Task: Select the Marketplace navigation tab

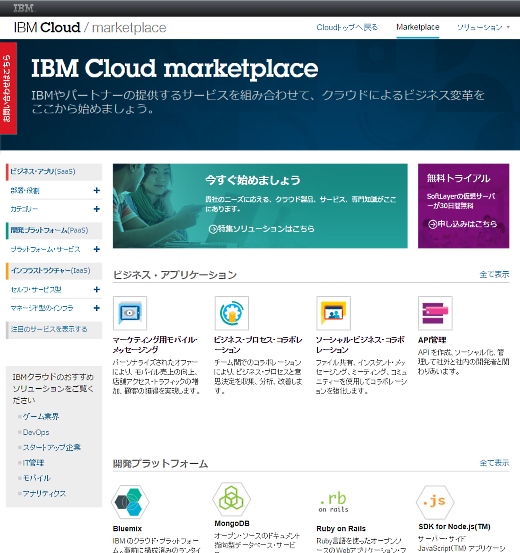Action: (x=418, y=27)
